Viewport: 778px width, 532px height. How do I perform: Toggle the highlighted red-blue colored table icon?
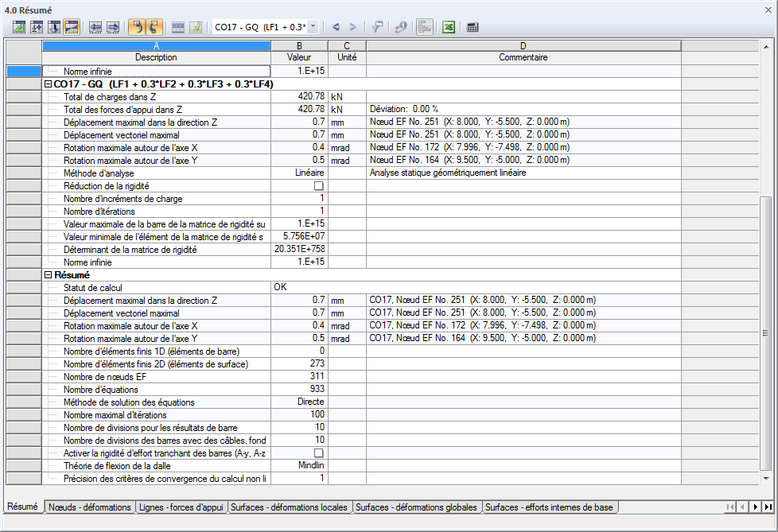(72, 27)
